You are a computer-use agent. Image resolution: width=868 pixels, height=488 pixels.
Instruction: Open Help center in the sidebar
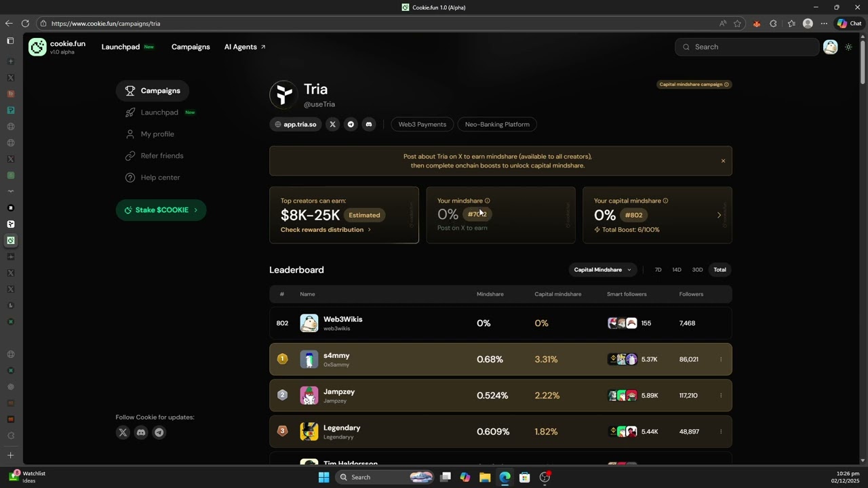click(153, 178)
